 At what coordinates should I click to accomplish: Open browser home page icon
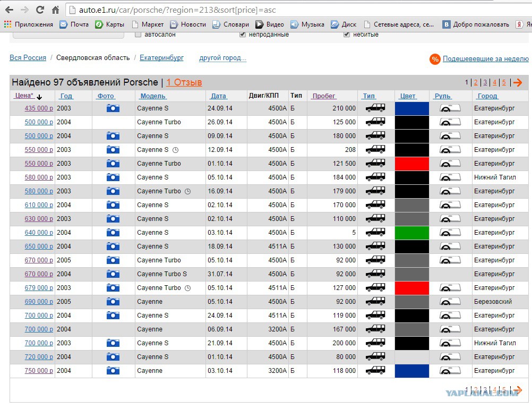[x=56, y=10]
